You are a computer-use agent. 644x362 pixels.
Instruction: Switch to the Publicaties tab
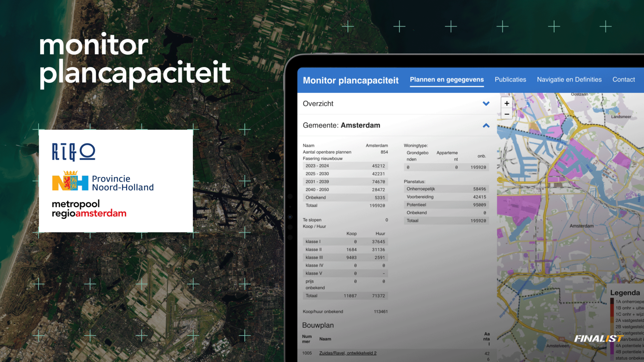(x=510, y=79)
